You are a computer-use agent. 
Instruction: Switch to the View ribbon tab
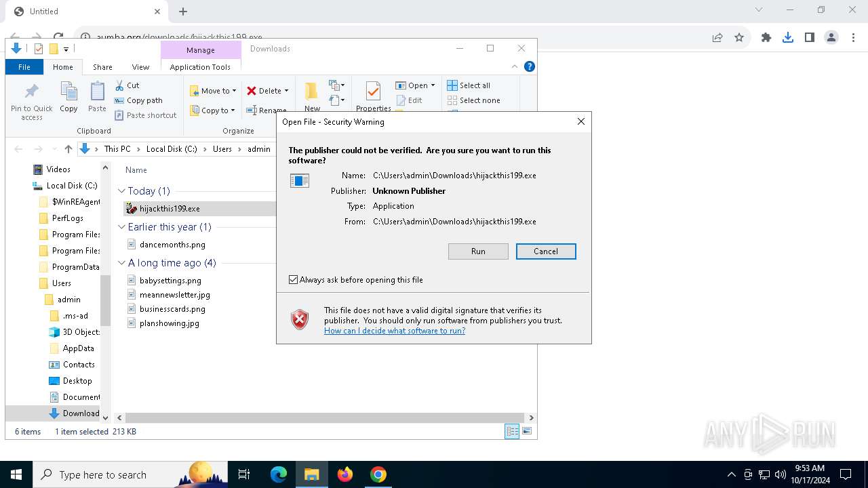pyautogui.click(x=140, y=67)
